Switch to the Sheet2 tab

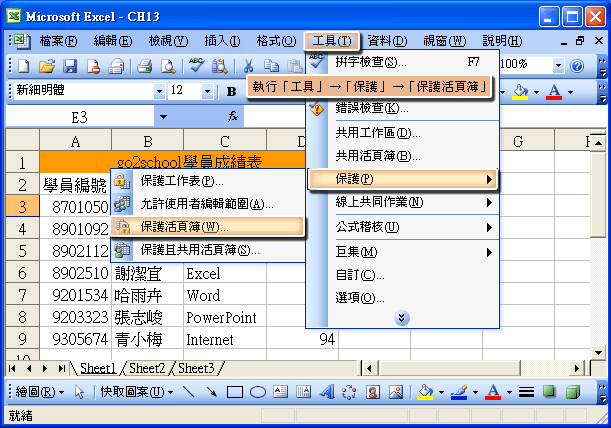click(x=147, y=368)
